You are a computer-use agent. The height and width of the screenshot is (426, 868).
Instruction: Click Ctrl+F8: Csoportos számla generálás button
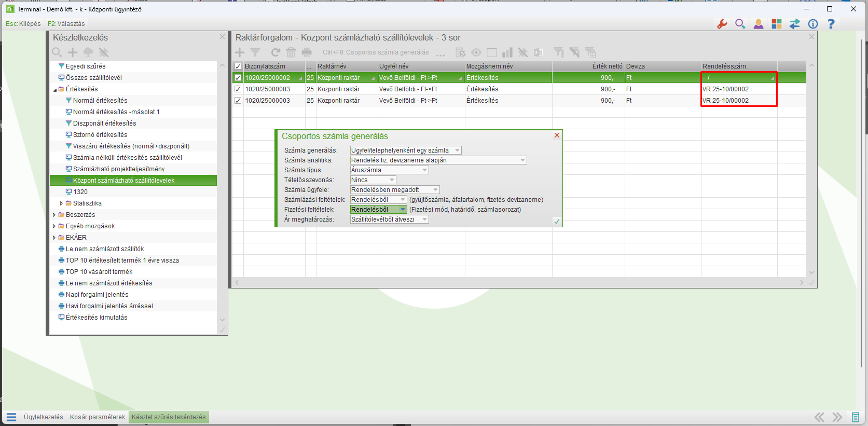tap(376, 52)
